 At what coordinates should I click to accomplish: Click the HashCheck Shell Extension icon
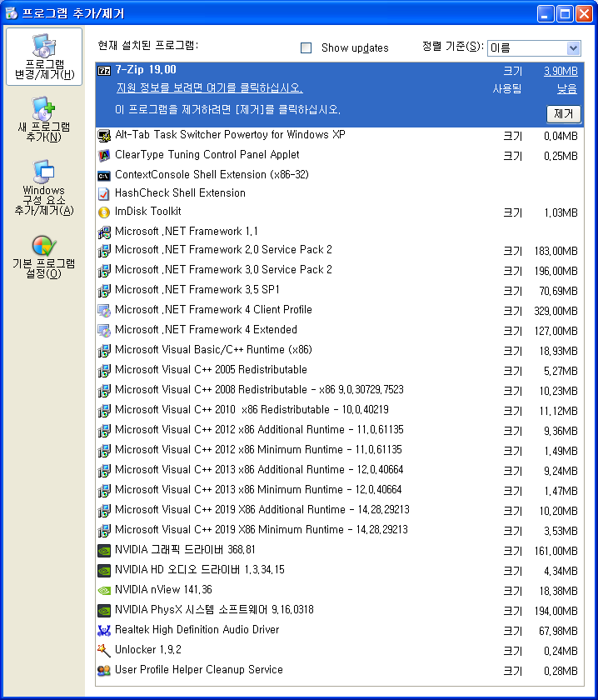[104, 193]
